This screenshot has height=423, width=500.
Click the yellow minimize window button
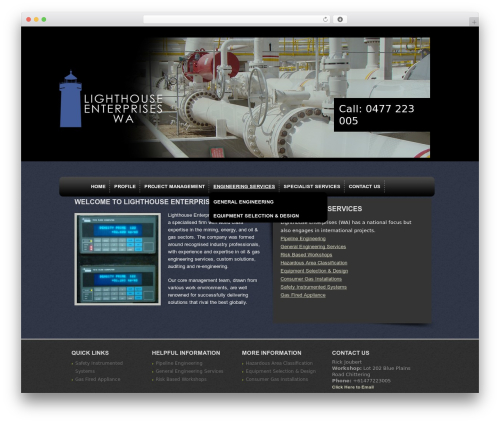coord(36,20)
